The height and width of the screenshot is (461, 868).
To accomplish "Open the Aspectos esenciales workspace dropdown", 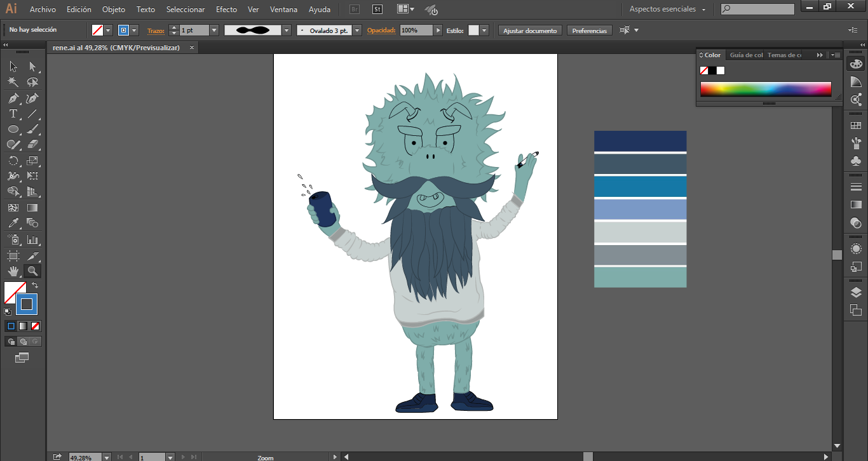I will pyautogui.click(x=668, y=10).
